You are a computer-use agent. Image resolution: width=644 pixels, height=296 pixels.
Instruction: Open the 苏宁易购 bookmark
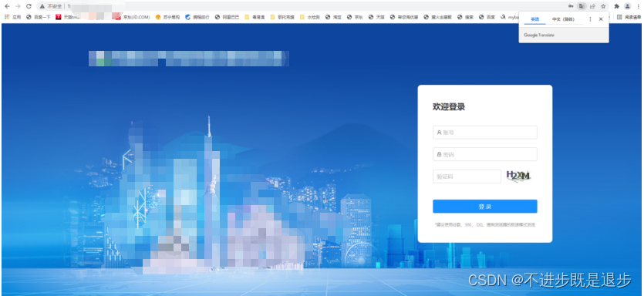[x=167, y=17]
